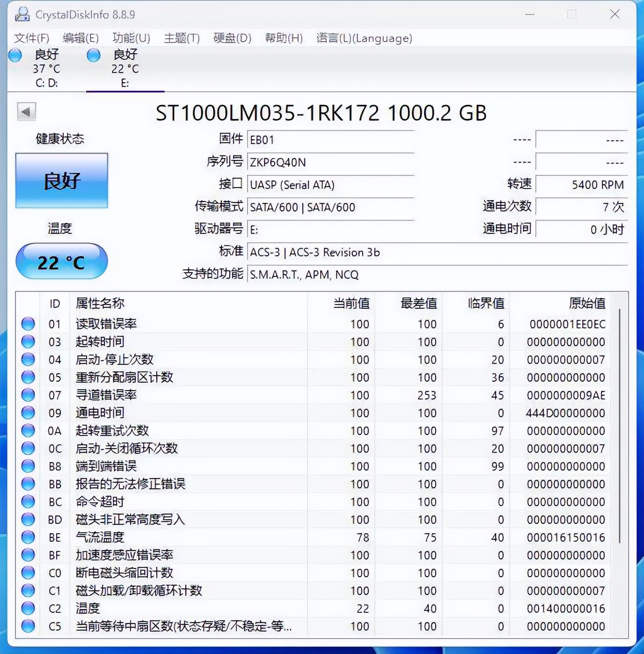Click the standard field ACS-3 Revision 3b
This screenshot has height=654, width=644.
point(438,252)
